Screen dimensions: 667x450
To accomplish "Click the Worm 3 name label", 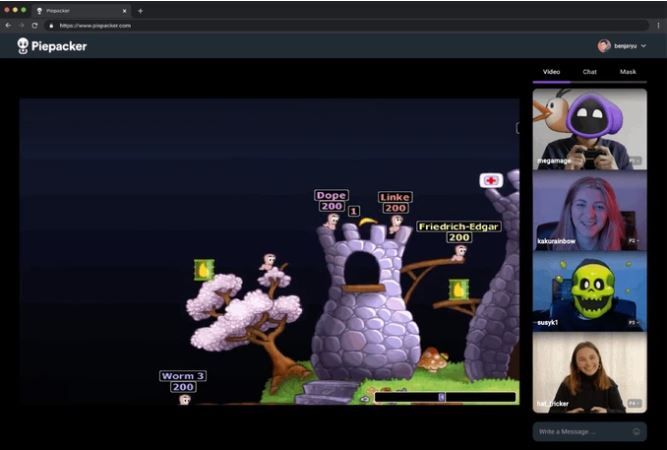I will [x=183, y=376].
